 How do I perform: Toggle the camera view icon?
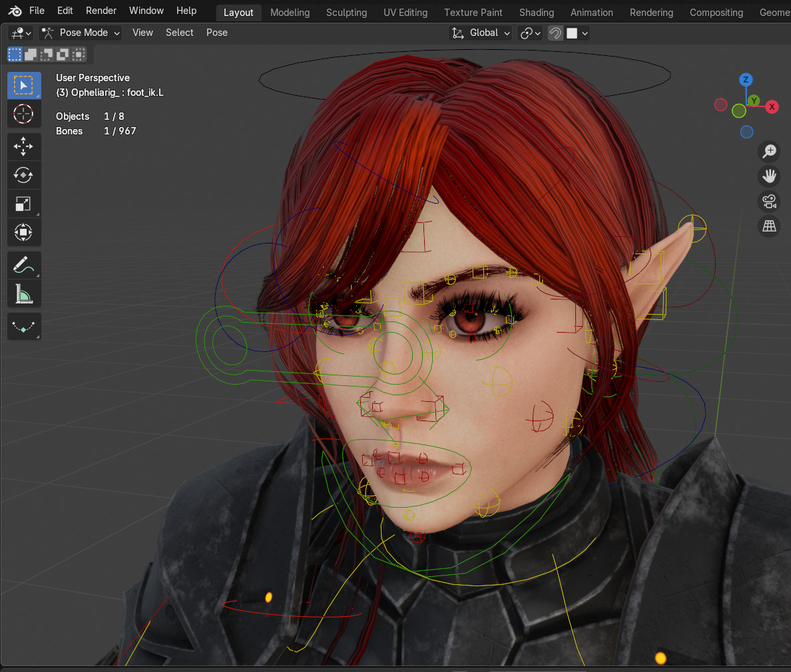tap(769, 201)
